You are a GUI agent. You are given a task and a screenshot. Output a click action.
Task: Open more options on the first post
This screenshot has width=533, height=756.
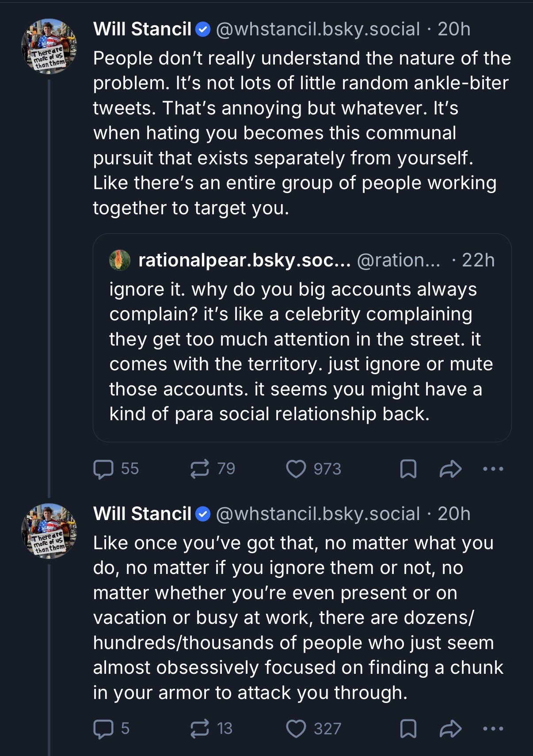point(493,469)
